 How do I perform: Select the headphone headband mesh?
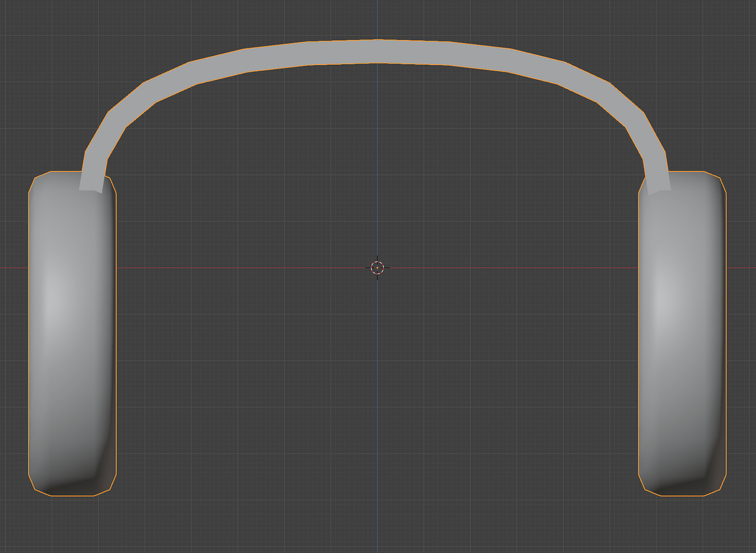point(378,53)
